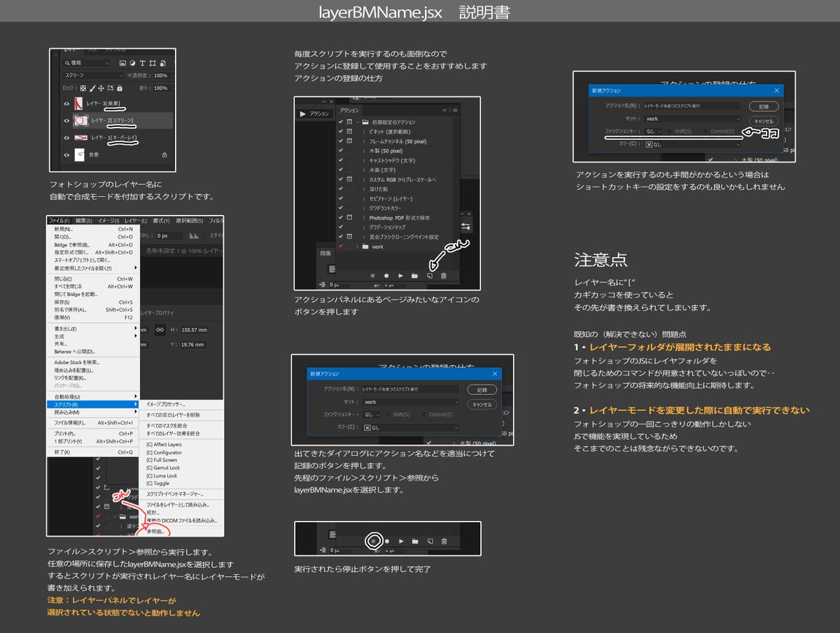Click 記録 button in the ココ dialog
Image resolution: width=840 pixels, height=633 pixels.
pyautogui.click(x=763, y=106)
